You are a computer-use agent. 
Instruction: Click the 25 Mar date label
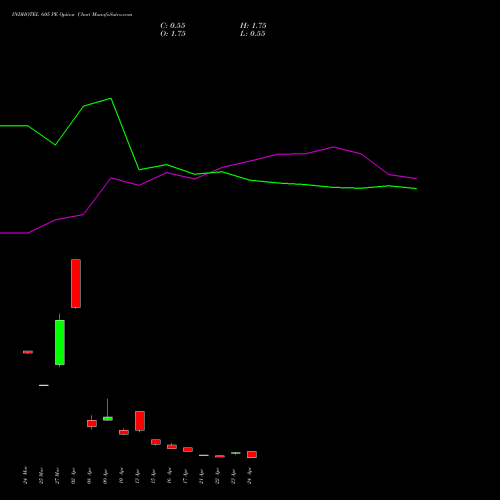41,475
